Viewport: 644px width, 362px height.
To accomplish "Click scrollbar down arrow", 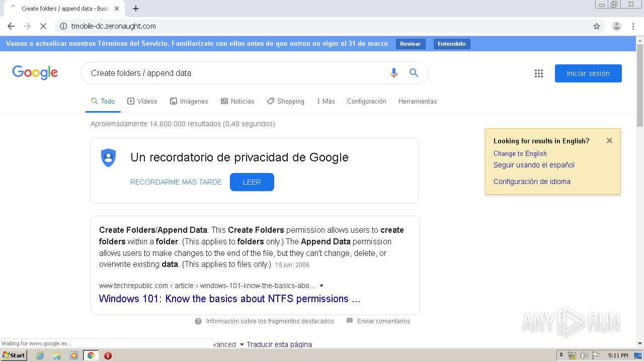I will (639, 344).
